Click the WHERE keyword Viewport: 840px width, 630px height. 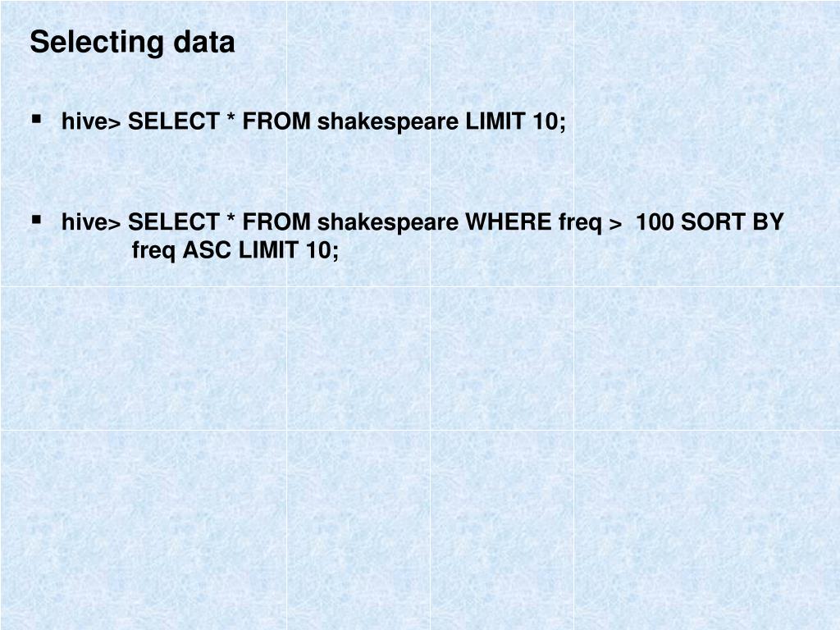[x=509, y=221]
